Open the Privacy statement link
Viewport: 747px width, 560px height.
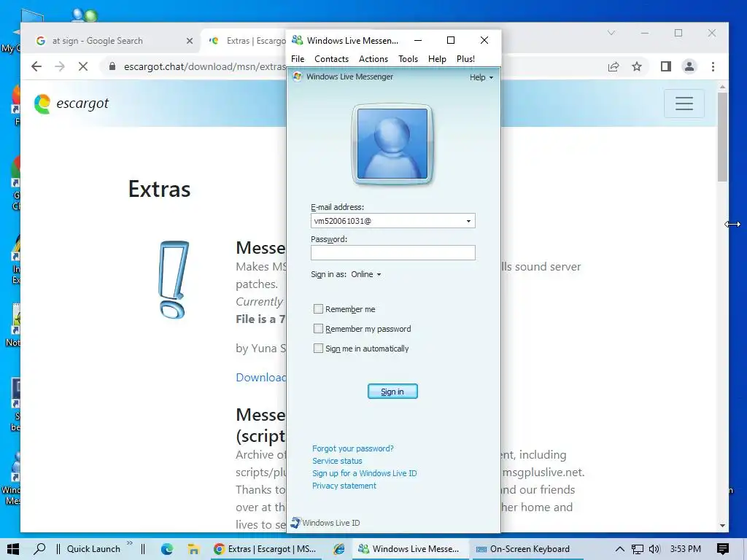tap(344, 486)
